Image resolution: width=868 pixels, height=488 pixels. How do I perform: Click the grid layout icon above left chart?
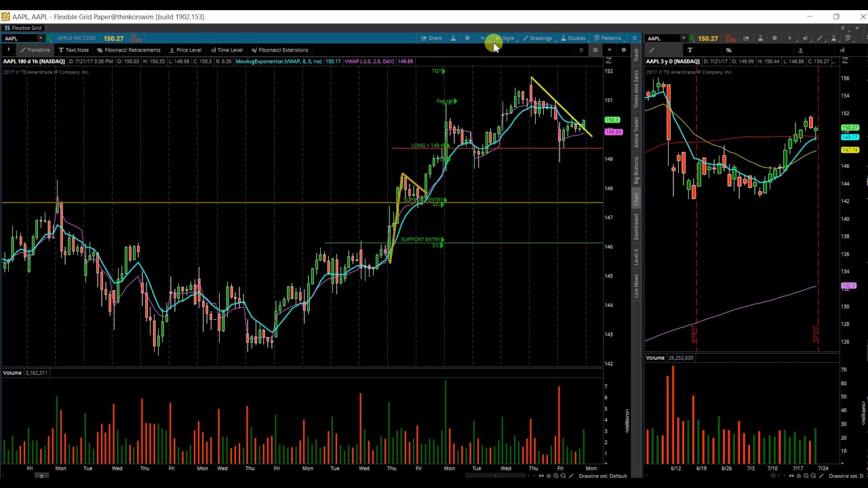click(x=595, y=49)
